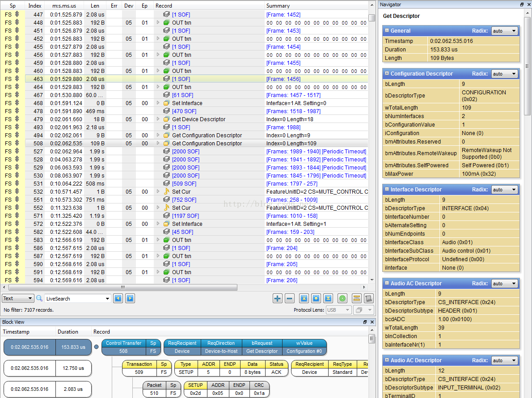Click the horizontal scrollbar of record list
This screenshot has height=398, width=532.
click(122, 288)
